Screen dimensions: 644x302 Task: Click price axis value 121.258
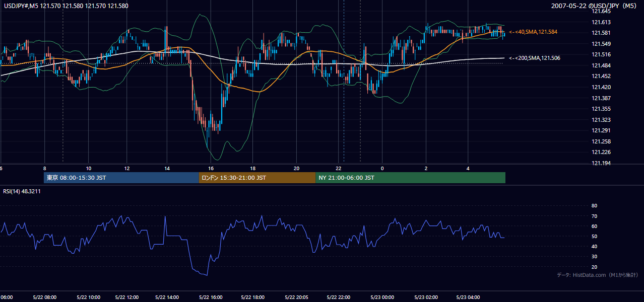pyautogui.click(x=602, y=141)
